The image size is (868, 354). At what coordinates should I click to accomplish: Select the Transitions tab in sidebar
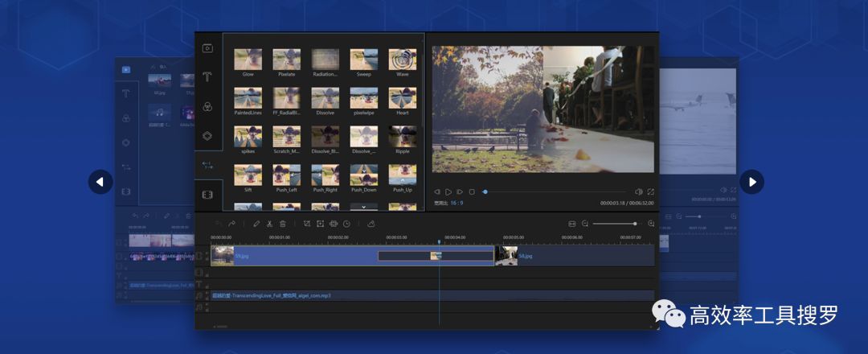(x=207, y=165)
